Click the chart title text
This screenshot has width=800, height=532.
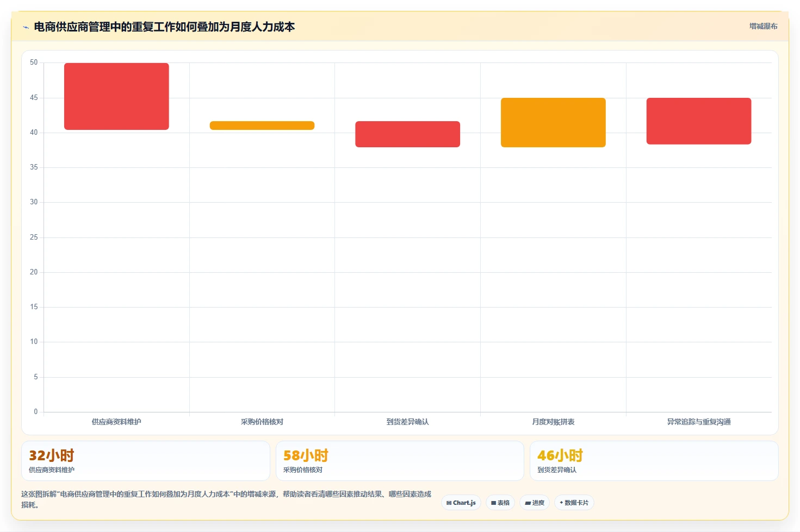(164, 27)
